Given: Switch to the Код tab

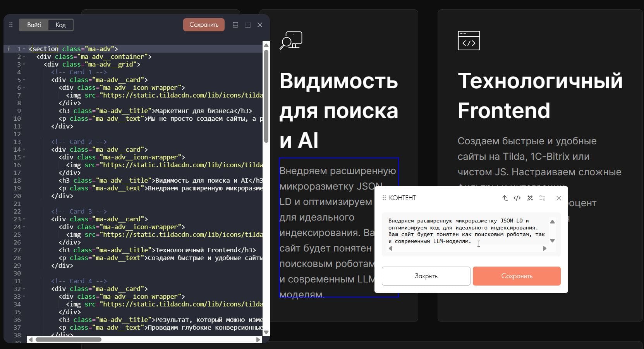Looking at the screenshot, I should point(60,25).
